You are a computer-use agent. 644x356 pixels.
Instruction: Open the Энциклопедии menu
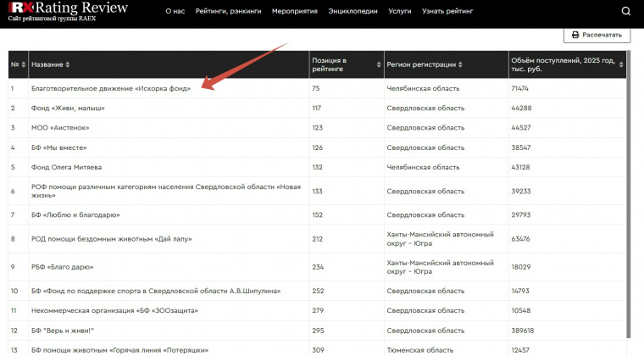point(353,11)
